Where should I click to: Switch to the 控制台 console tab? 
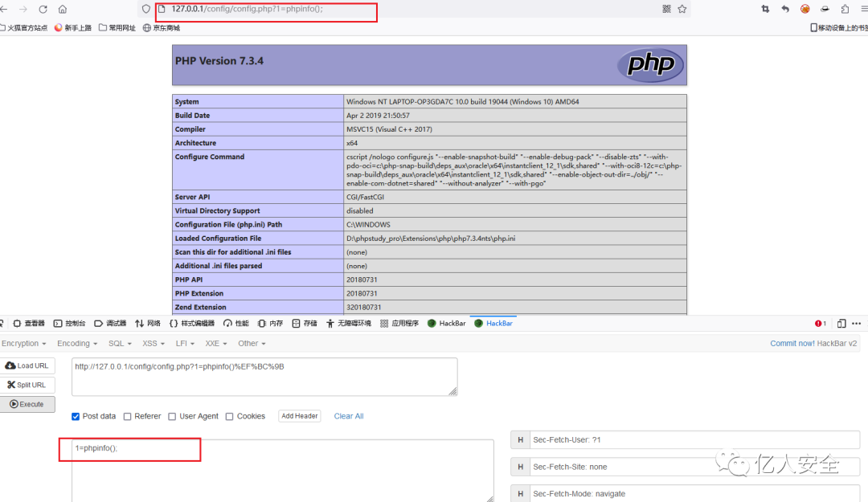(70, 323)
